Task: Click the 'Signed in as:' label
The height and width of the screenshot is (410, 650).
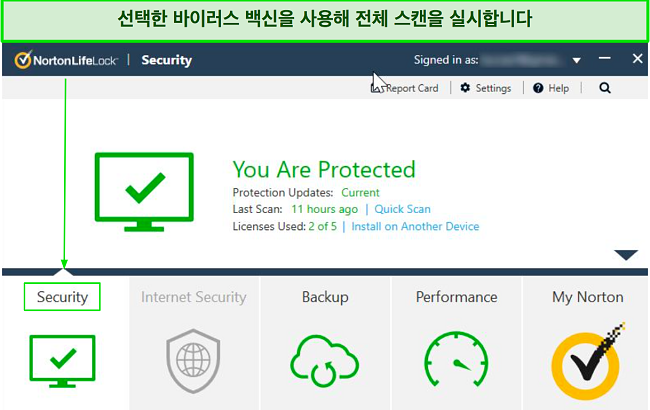Action: click(446, 60)
